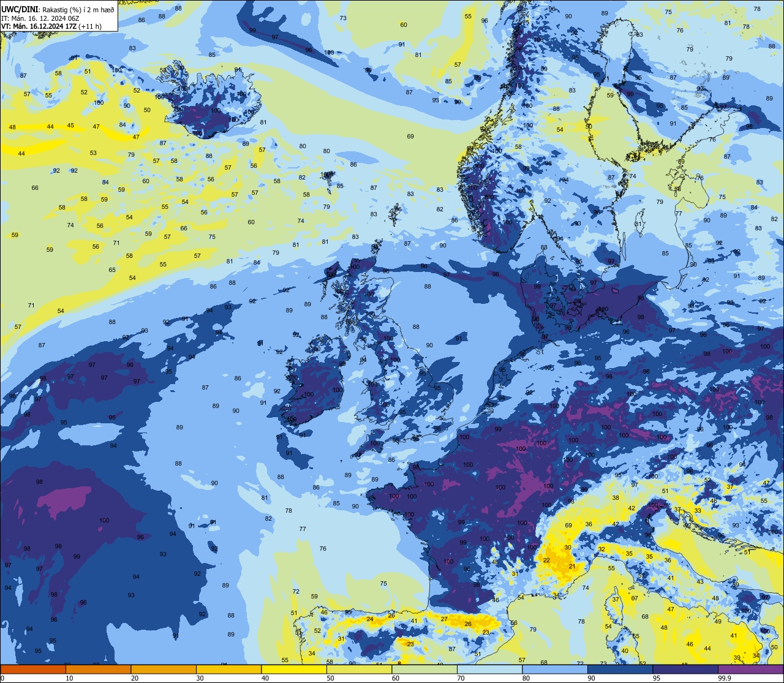The image size is (784, 683).
Task: Click the "UWC/DINI" title text
Action: (20, 9)
